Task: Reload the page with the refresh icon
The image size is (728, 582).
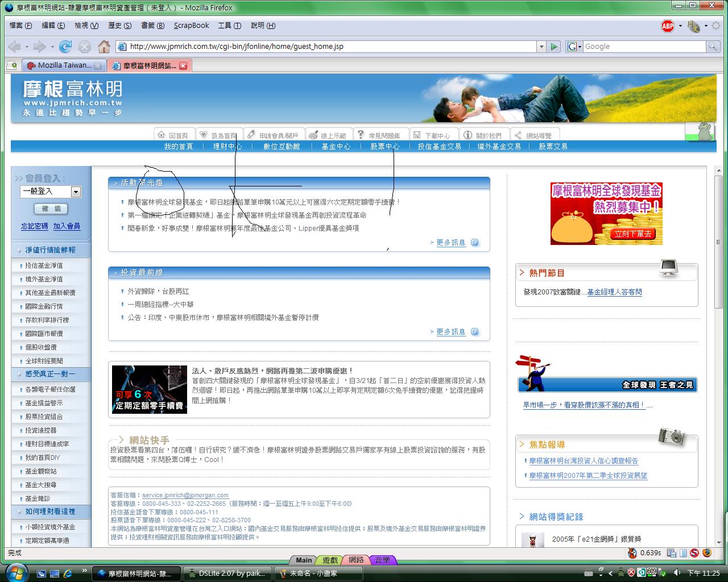Action: [x=65, y=47]
